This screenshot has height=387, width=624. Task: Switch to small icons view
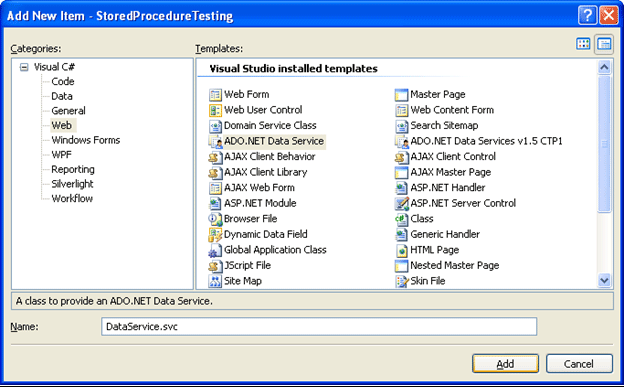click(604, 44)
